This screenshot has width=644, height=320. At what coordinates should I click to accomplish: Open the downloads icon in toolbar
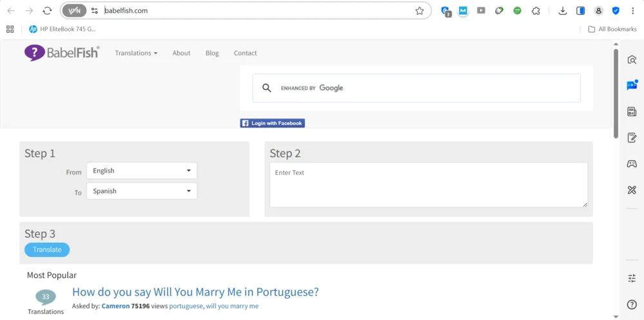tap(563, 11)
